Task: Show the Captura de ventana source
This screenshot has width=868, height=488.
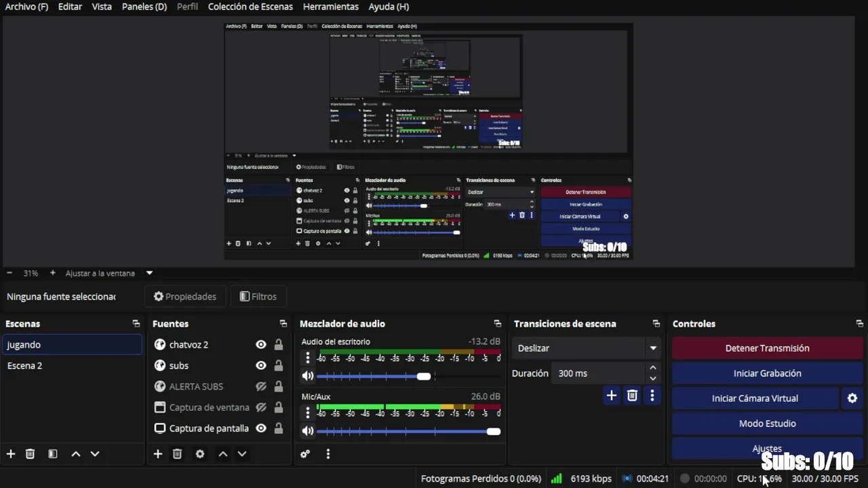Action: pos(261,408)
